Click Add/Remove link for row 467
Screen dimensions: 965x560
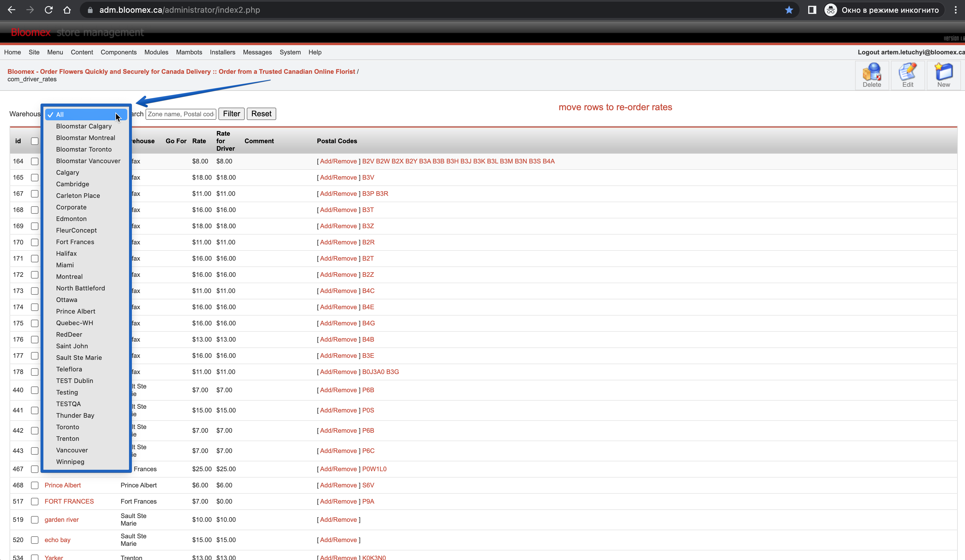338,469
